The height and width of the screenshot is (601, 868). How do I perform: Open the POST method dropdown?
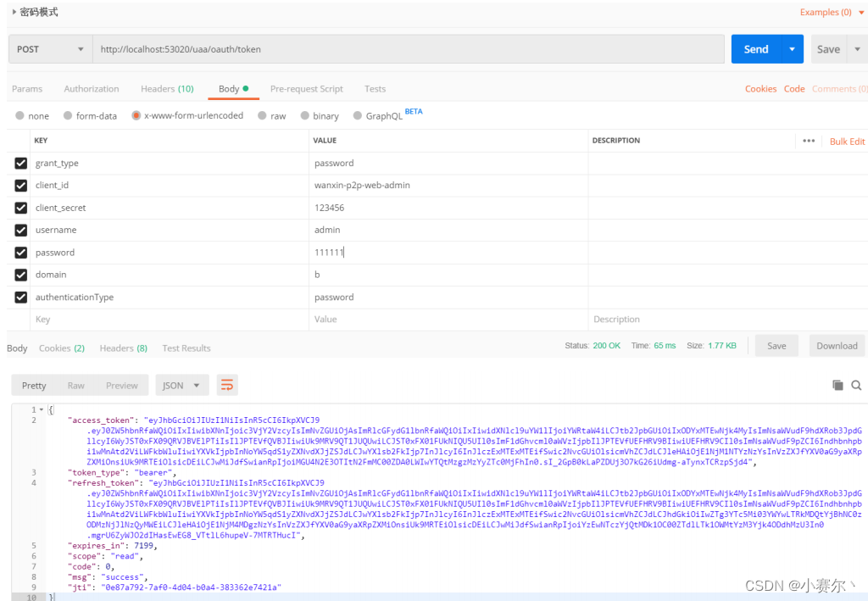click(50, 49)
